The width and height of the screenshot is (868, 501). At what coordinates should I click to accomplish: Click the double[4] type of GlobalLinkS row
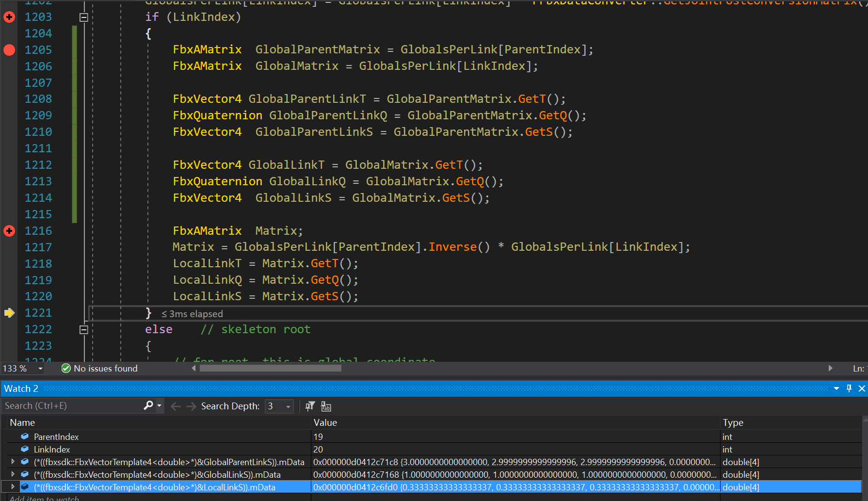(741, 475)
